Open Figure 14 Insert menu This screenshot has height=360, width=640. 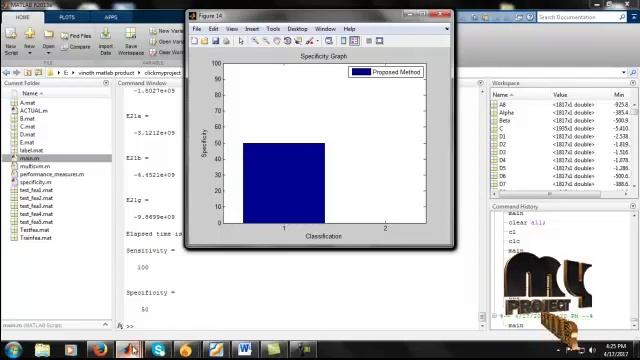tap(252, 29)
